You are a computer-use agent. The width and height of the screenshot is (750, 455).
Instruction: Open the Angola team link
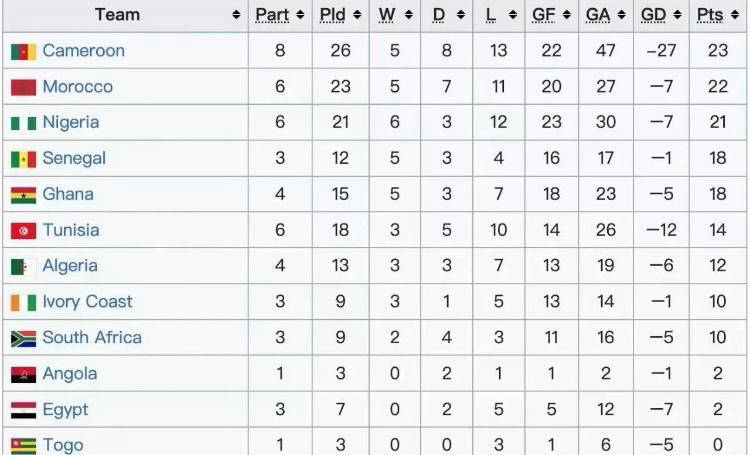click(x=70, y=374)
